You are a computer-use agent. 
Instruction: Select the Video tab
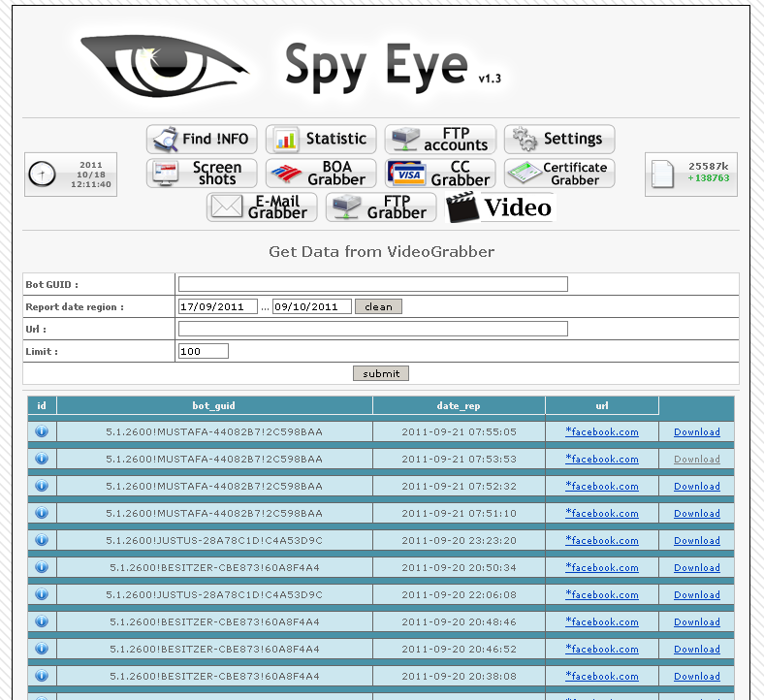500,207
